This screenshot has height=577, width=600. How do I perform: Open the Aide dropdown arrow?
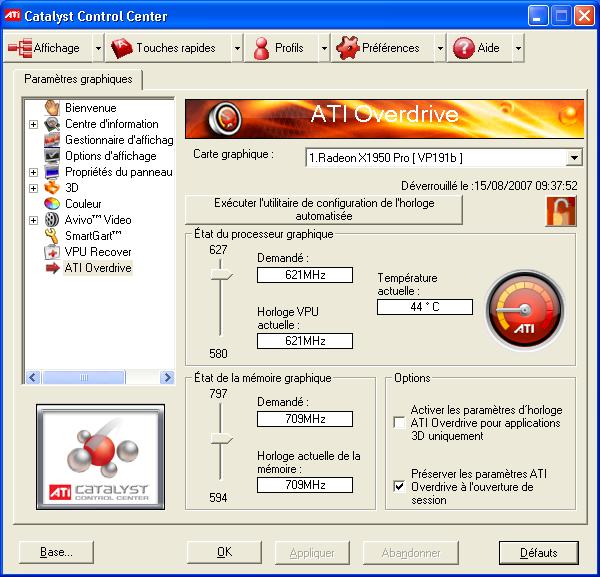(518, 48)
